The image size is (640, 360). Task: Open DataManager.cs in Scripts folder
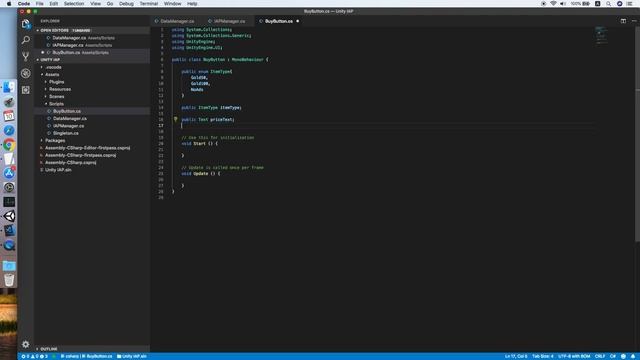click(70, 118)
